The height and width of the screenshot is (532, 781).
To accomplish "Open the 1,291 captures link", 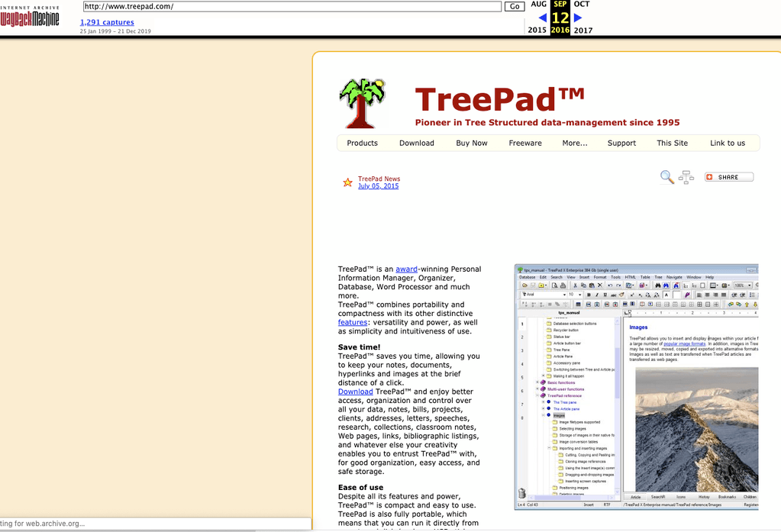I will (x=107, y=22).
